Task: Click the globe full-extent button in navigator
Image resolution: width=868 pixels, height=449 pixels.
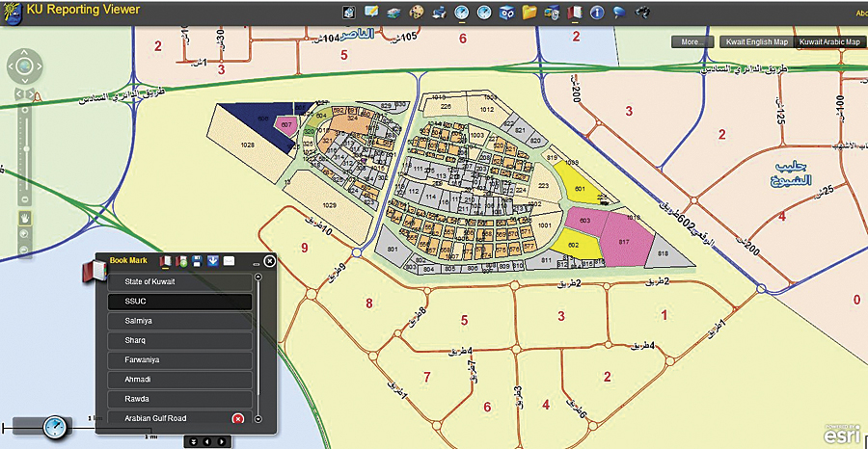Action: tap(24, 66)
